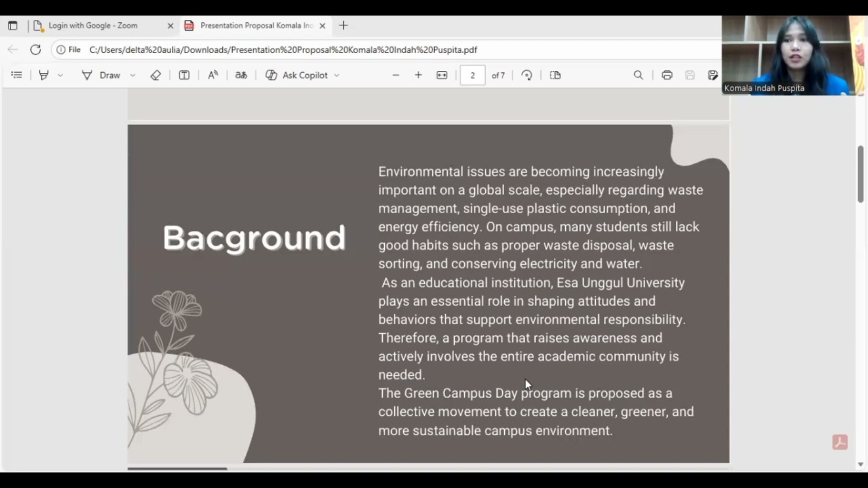This screenshot has width=868, height=488.
Task: Open the table of contents panel
Action: tap(17, 75)
